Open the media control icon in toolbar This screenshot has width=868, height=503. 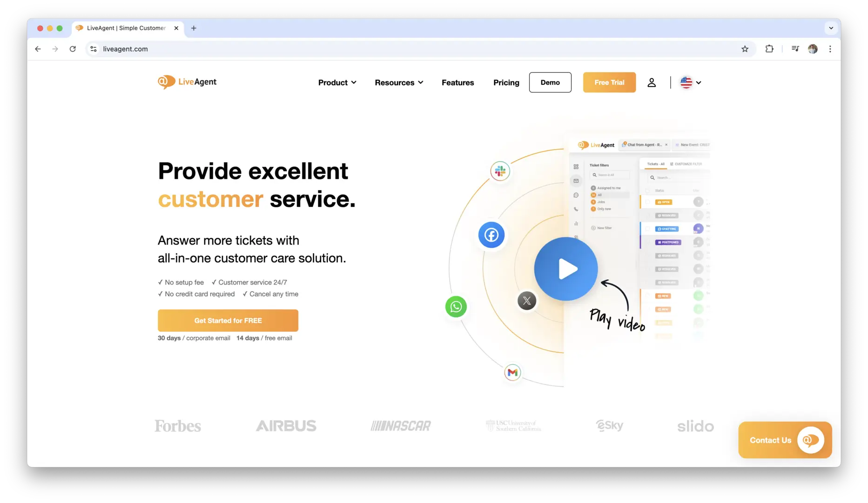[795, 49]
